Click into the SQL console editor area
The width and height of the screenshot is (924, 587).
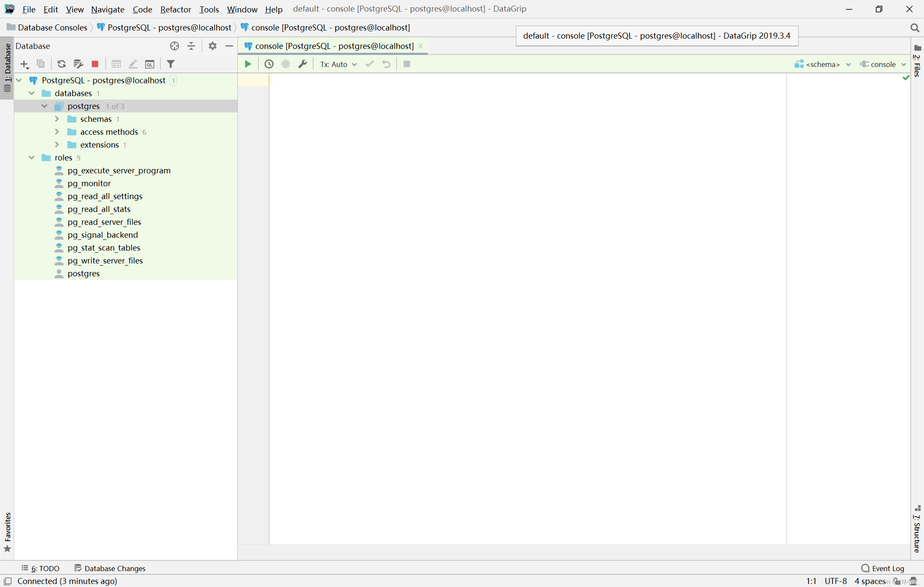[528, 309]
